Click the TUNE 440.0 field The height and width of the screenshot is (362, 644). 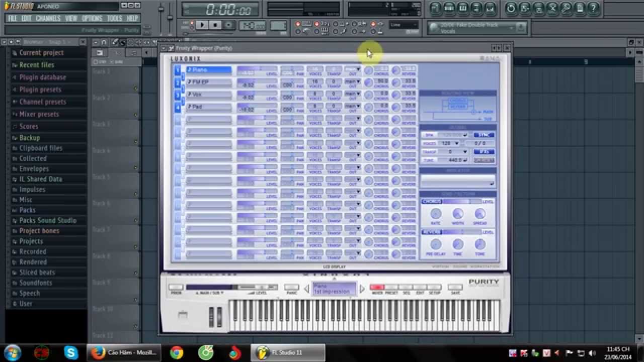click(x=452, y=160)
